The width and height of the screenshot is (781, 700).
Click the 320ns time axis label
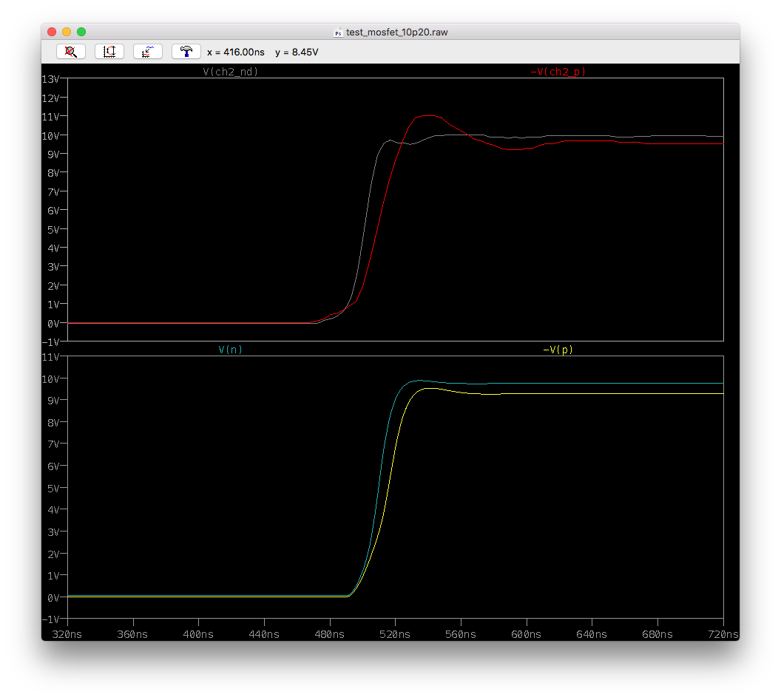tap(67, 634)
